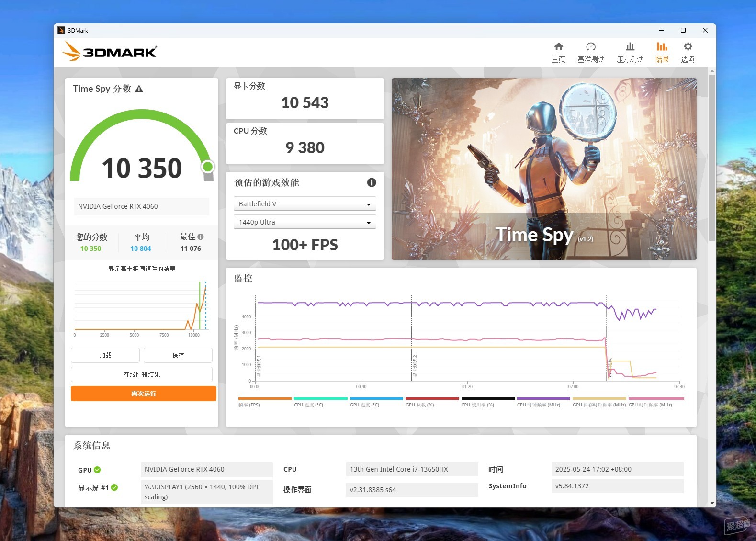Click the green check next to GPU

pyautogui.click(x=97, y=470)
